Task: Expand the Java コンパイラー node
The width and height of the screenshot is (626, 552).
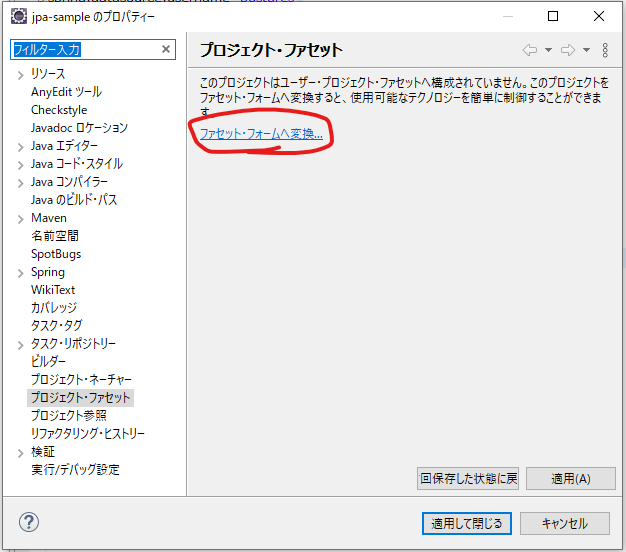Action: click(x=20, y=183)
